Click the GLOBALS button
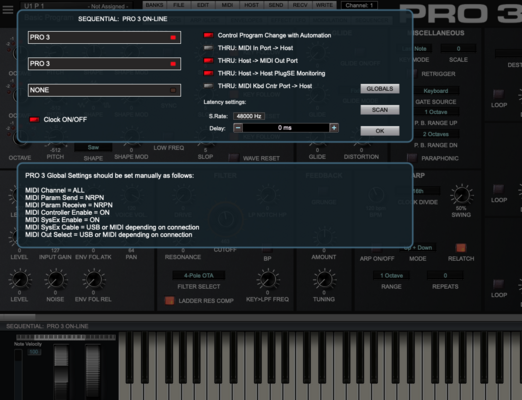Image resolution: width=522 pixels, height=400 pixels. [380, 89]
